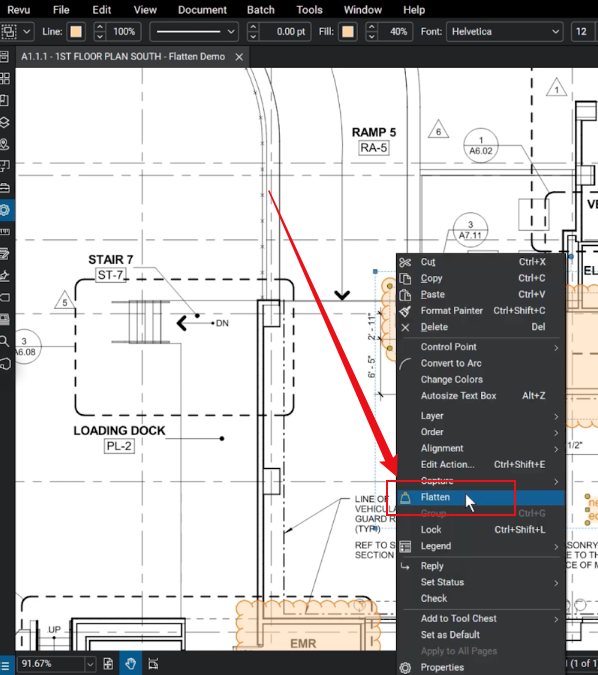
Task: Open the Spaces map-pin panel icon
Action: (4, 144)
